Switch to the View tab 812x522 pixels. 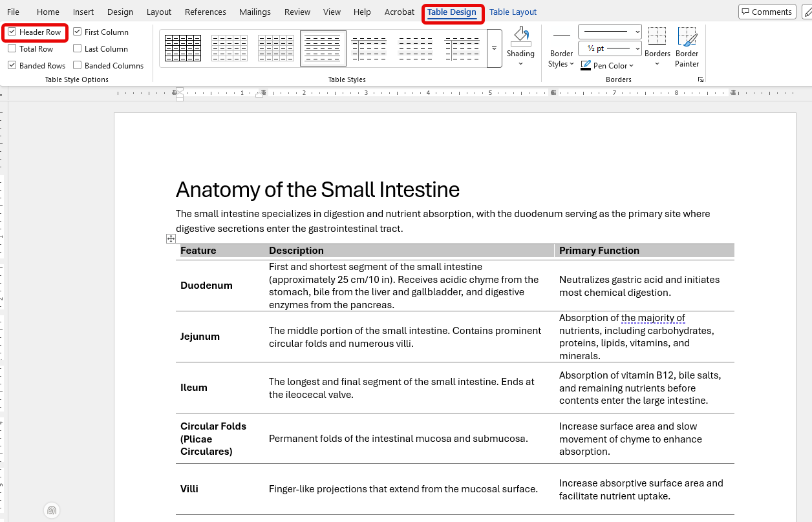pos(332,12)
